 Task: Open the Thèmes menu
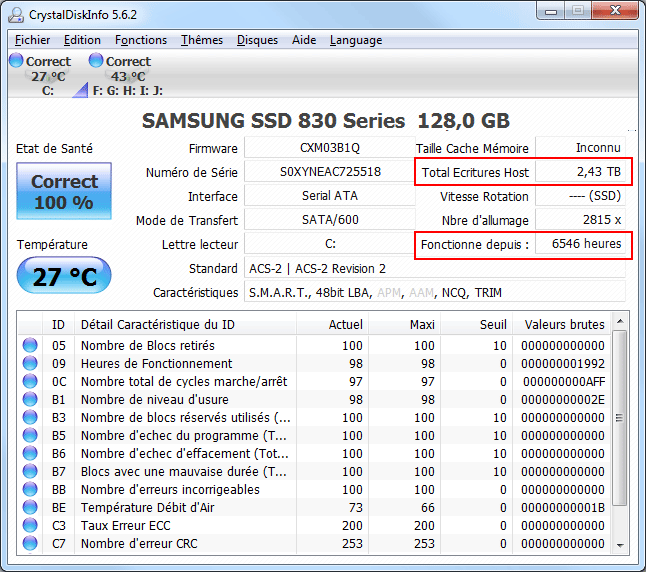pos(202,40)
